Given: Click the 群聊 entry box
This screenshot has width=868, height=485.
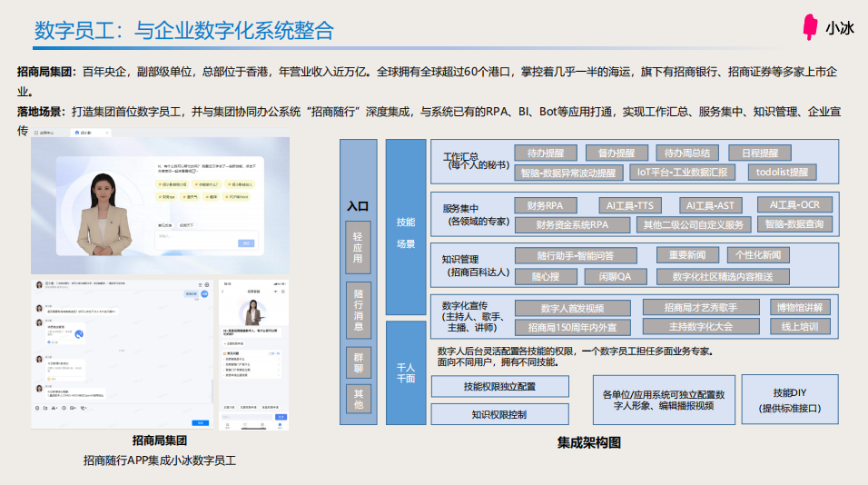Looking at the screenshot, I should tap(358, 362).
